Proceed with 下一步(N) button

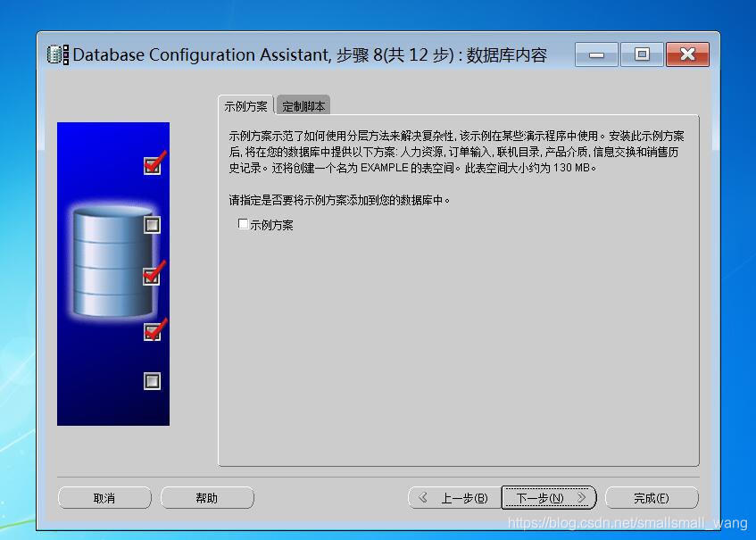pyautogui.click(x=549, y=498)
